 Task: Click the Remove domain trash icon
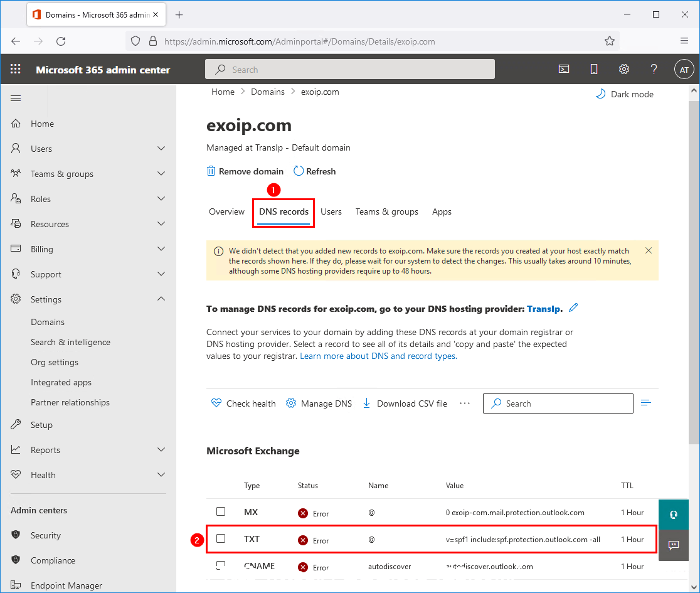click(211, 171)
